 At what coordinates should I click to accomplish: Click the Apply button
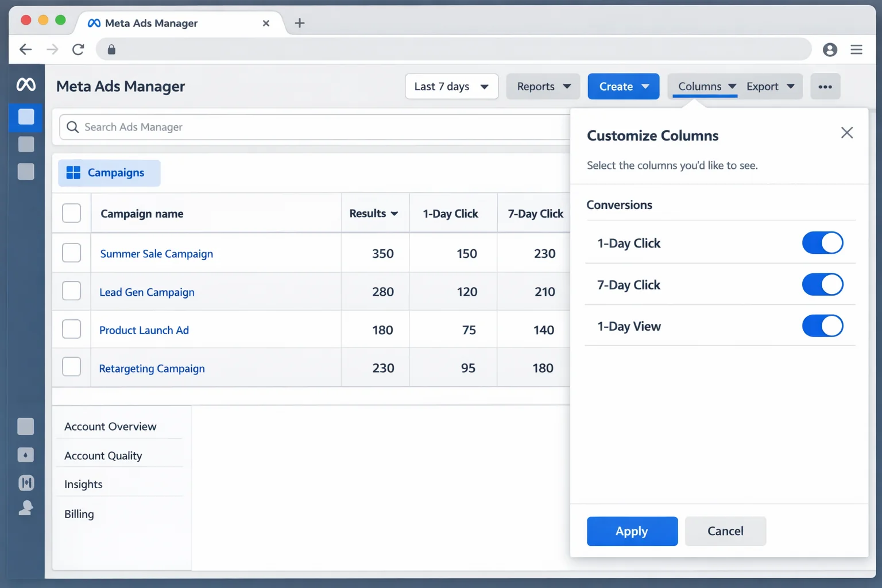click(632, 531)
